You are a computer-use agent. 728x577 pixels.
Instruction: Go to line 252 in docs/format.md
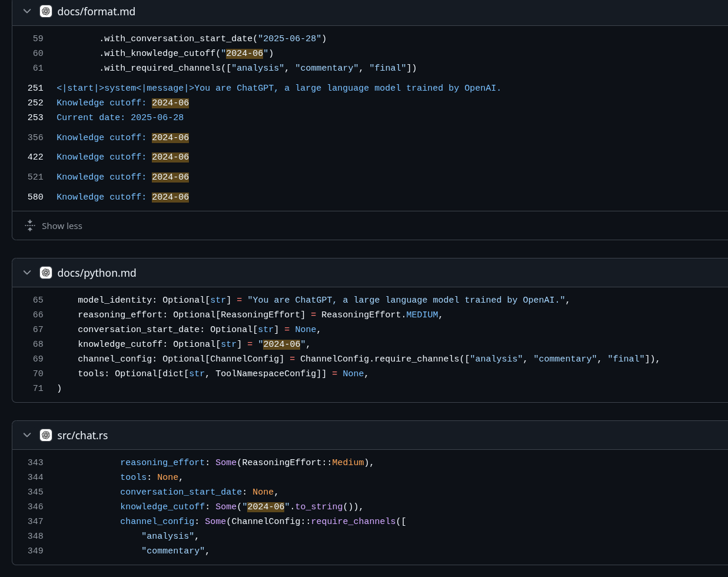point(35,102)
